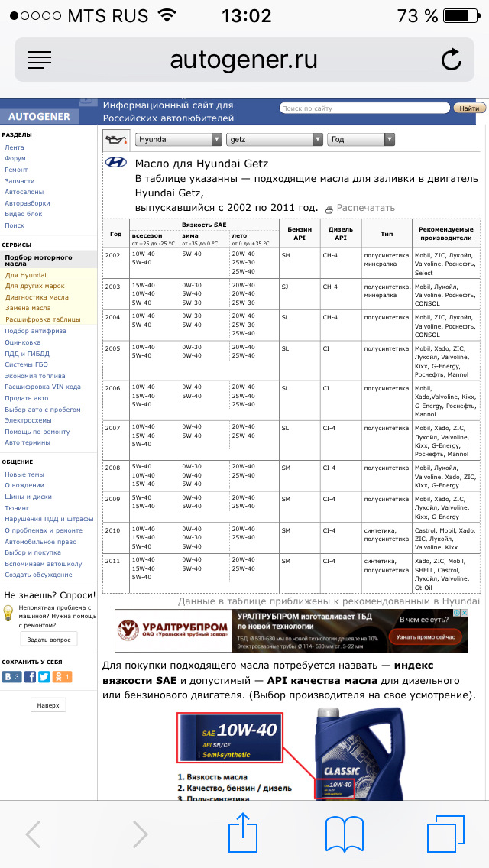Click Узнать прямо сейчас ad button
The width and height of the screenshot is (489, 868).
click(425, 637)
